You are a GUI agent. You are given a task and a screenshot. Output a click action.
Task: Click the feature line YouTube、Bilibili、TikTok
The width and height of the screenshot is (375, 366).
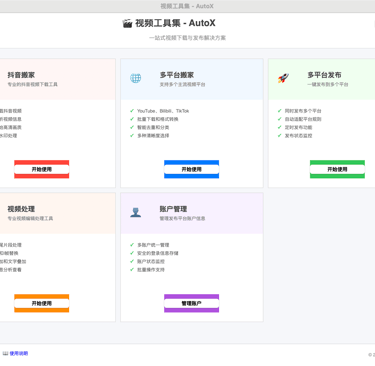163,111
